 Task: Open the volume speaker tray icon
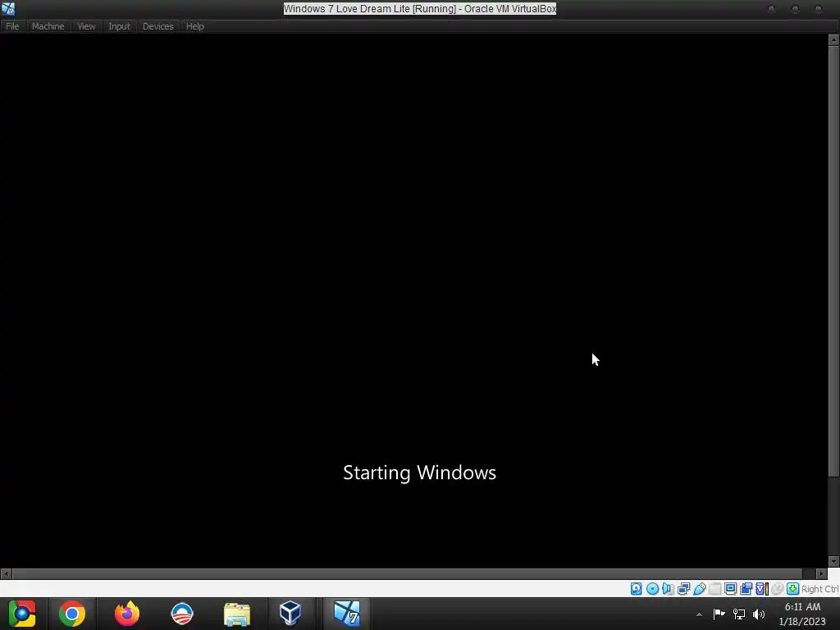[759, 614]
